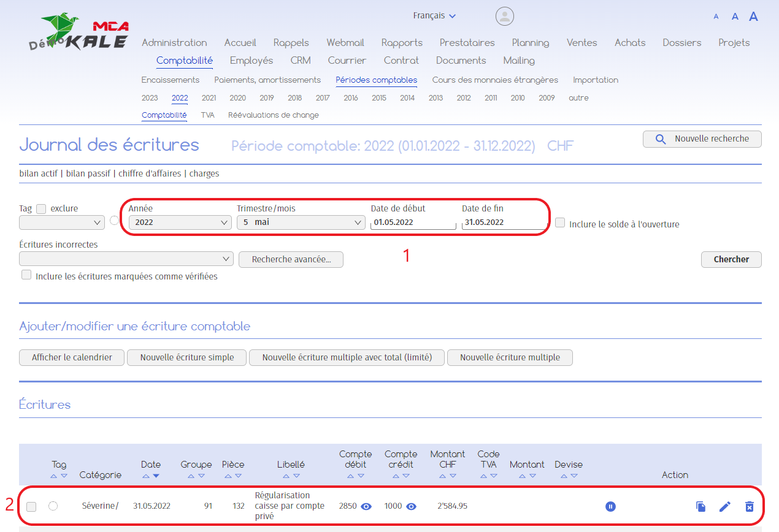Edit the entry with the pencil icon
Screen dimensions: 779x532
tap(725, 506)
